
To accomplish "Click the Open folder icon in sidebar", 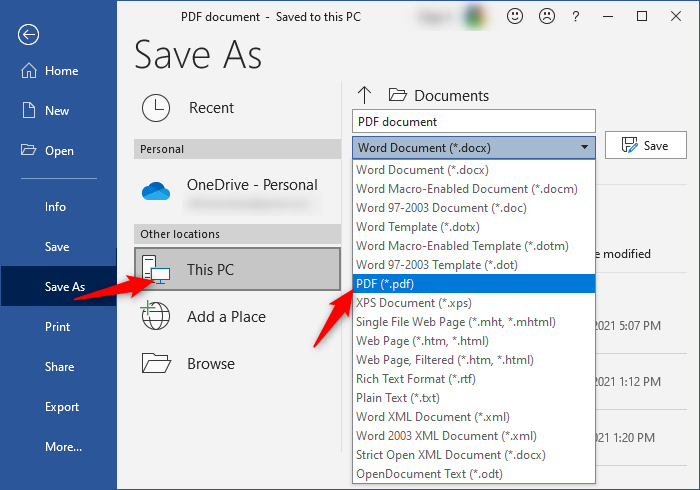I will pos(28,150).
